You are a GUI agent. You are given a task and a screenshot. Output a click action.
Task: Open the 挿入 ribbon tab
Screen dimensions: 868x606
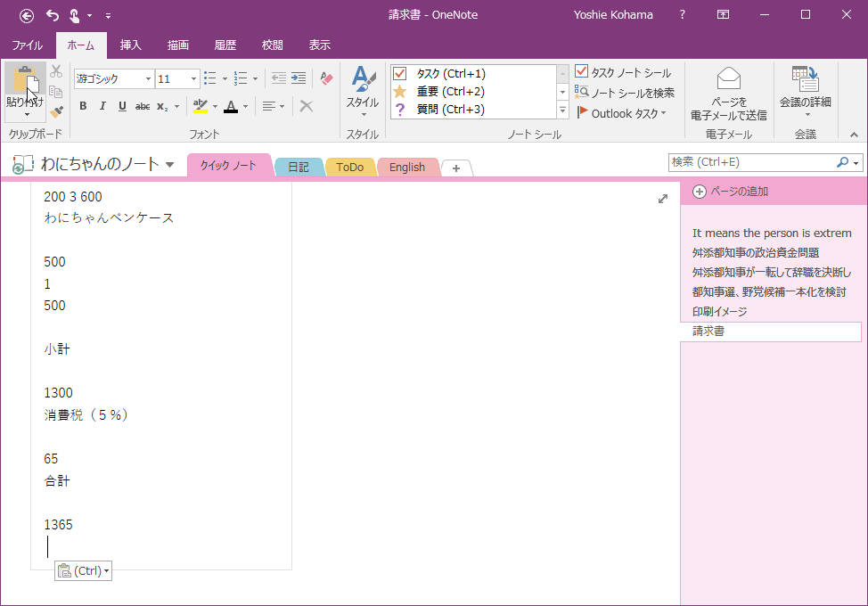131,45
